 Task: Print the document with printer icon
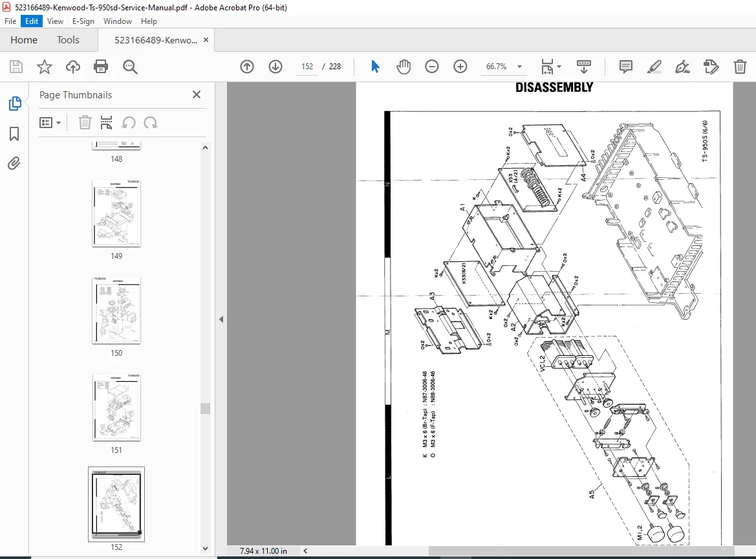[101, 67]
